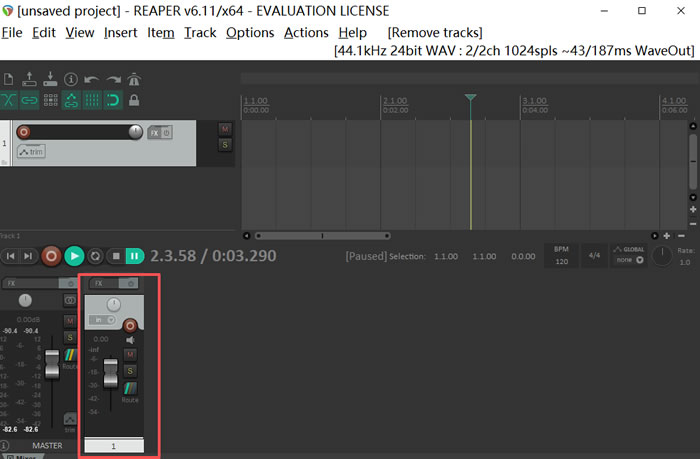Toggle auto-crossfade toolbar icon
This screenshot has width=700, height=459.
[8, 100]
